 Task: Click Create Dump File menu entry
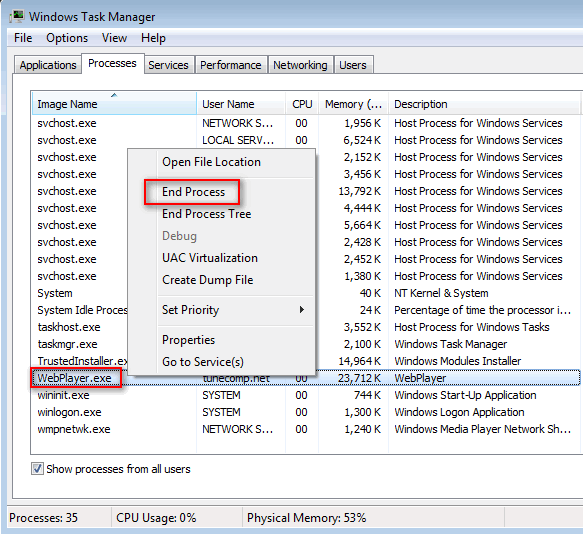[207, 280]
